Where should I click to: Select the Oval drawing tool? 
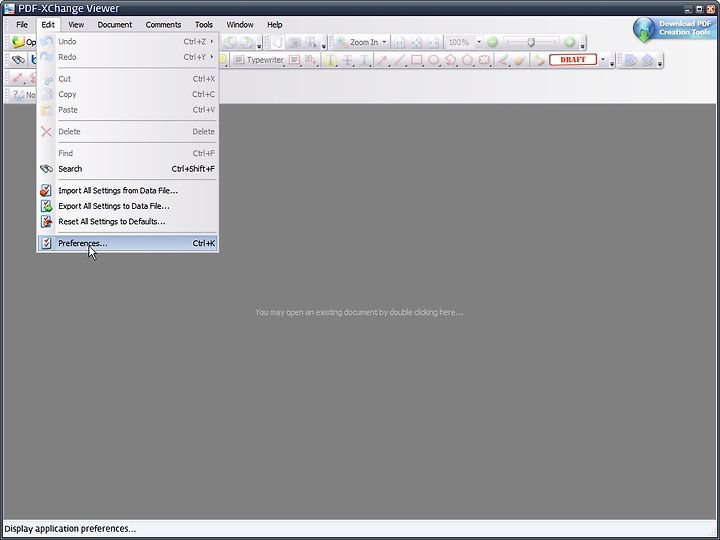coord(433,60)
